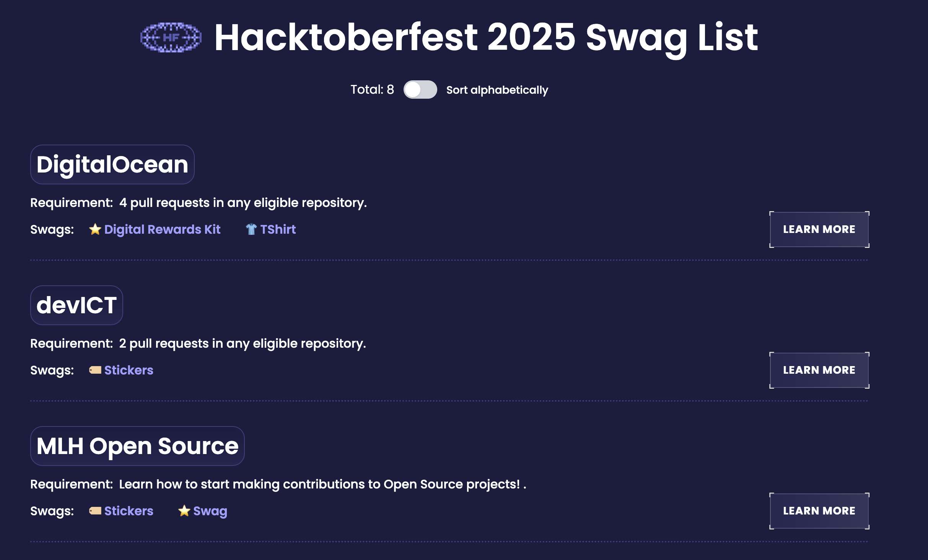928x560 pixels.
Task: Click Learn More for MLH Open Source
Action: [x=819, y=511]
